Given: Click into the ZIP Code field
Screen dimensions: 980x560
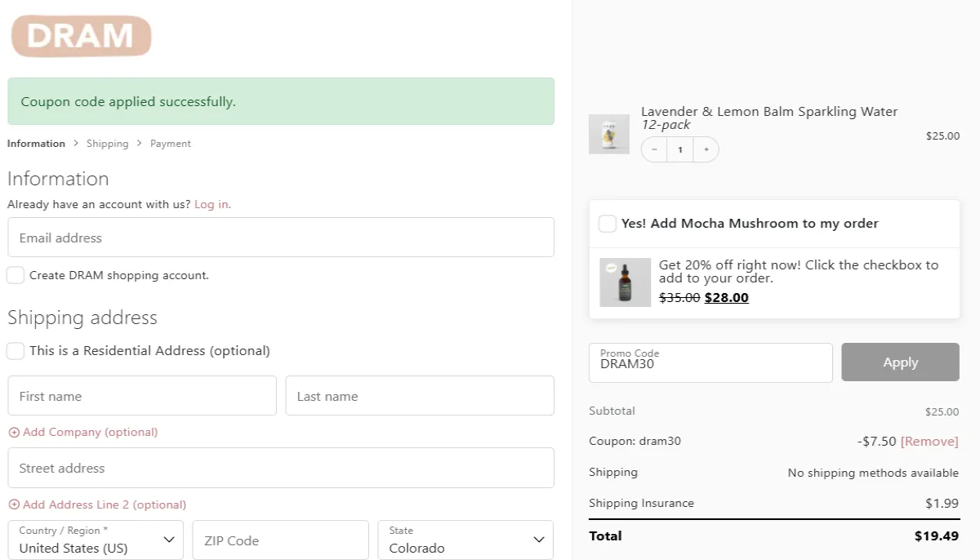Looking at the screenshot, I should [x=280, y=540].
